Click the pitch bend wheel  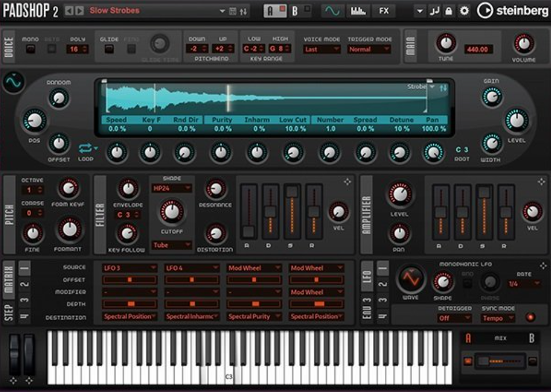14,355
